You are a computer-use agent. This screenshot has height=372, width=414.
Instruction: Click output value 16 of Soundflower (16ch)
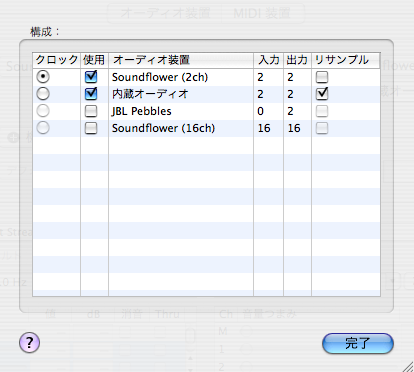point(294,128)
